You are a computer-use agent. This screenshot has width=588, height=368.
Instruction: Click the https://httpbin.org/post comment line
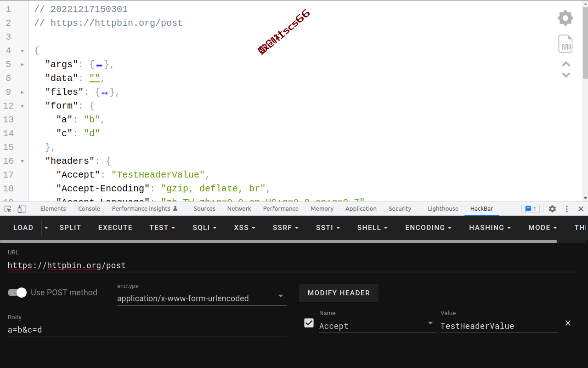click(x=108, y=23)
